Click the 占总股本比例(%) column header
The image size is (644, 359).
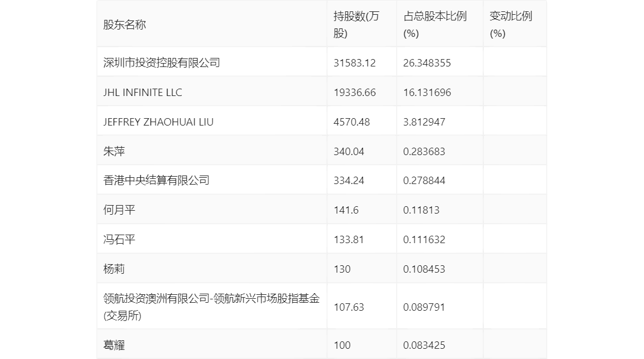coord(435,24)
